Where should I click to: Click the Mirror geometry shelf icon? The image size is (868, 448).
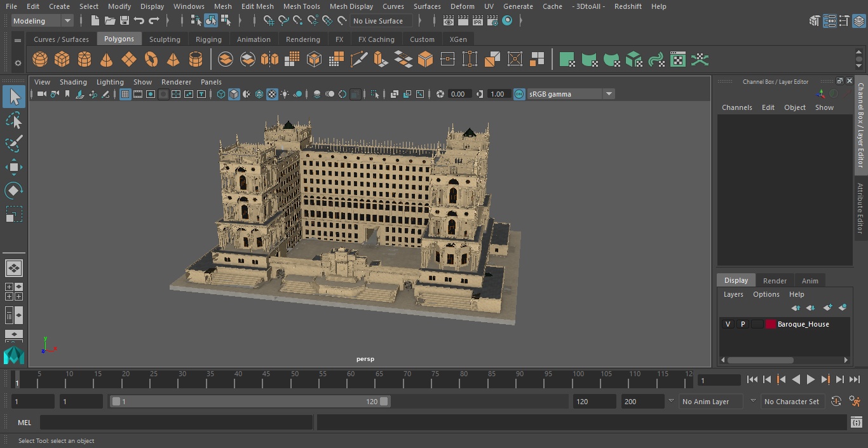pyautogui.click(x=269, y=60)
